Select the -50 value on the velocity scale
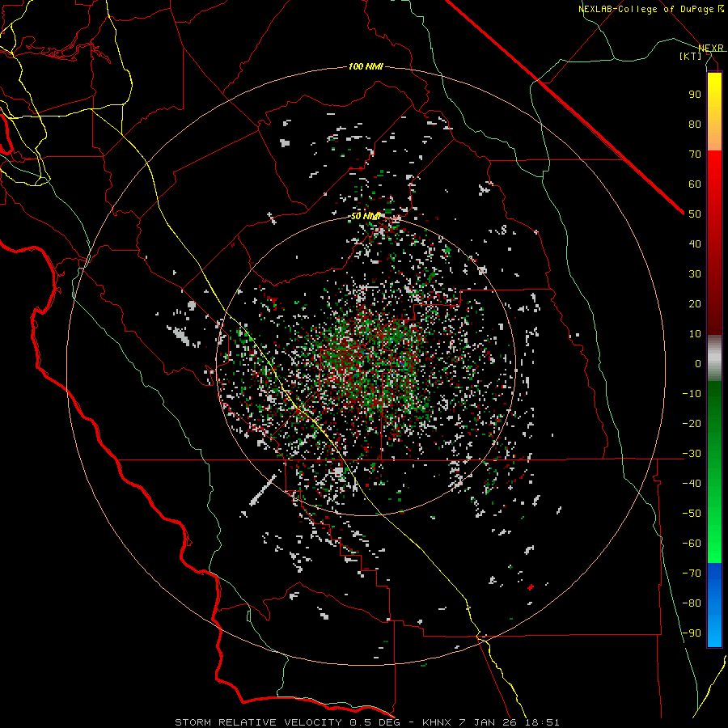The width and height of the screenshot is (728, 728). coord(692,514)
